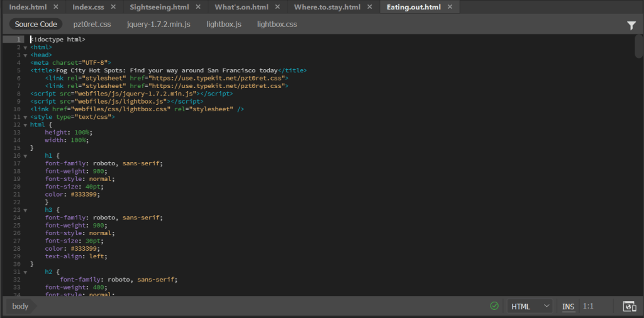Open related file jquery-1.7.2.min.js
This screenshot has height=318, width=644.
pos(158,25)
